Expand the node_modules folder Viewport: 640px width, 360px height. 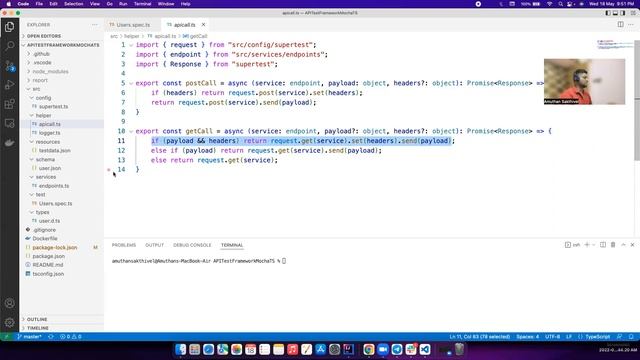[x=50, y=71]
